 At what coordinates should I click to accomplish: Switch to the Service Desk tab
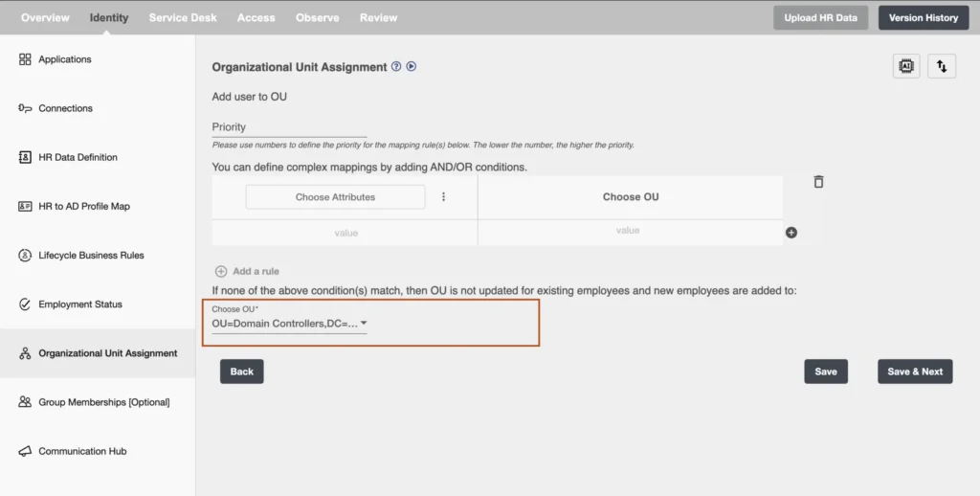pyautogui.click(x=183, y=17)
